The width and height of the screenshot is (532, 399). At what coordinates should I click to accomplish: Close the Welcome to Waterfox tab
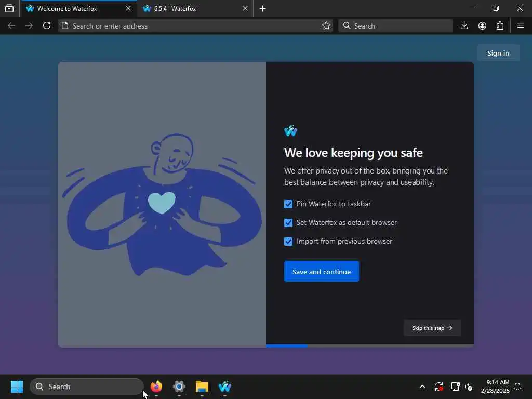point(128,8)
